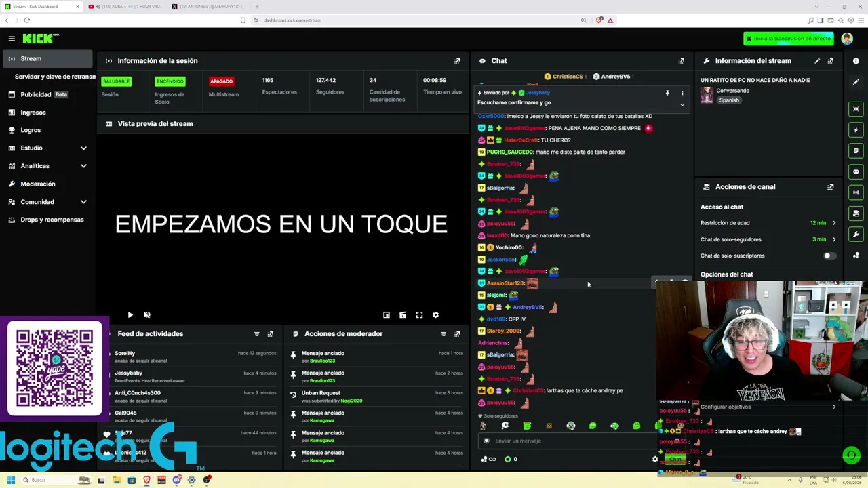Pop out the Acciones de canal panel
The image size is (868, 488).
830,187
